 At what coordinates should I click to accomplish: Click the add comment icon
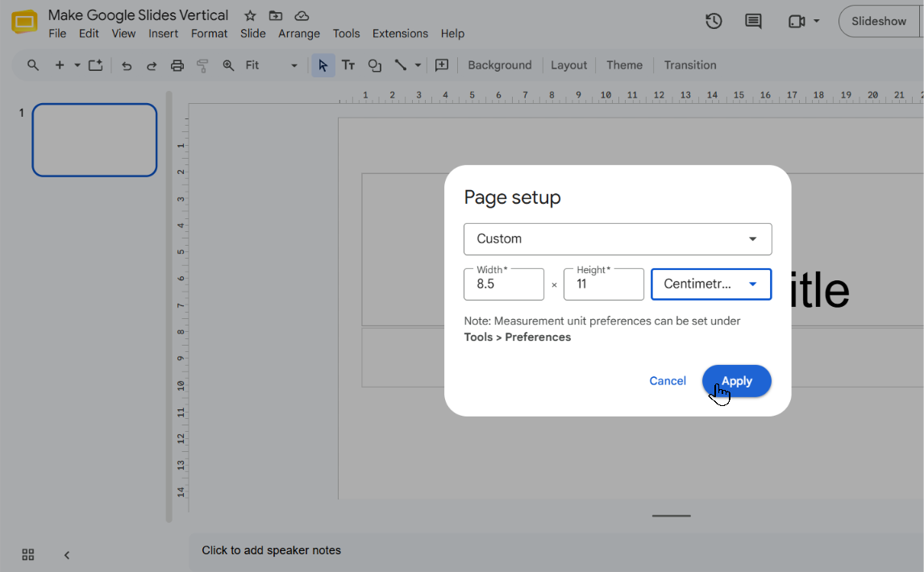pos(441,65)
